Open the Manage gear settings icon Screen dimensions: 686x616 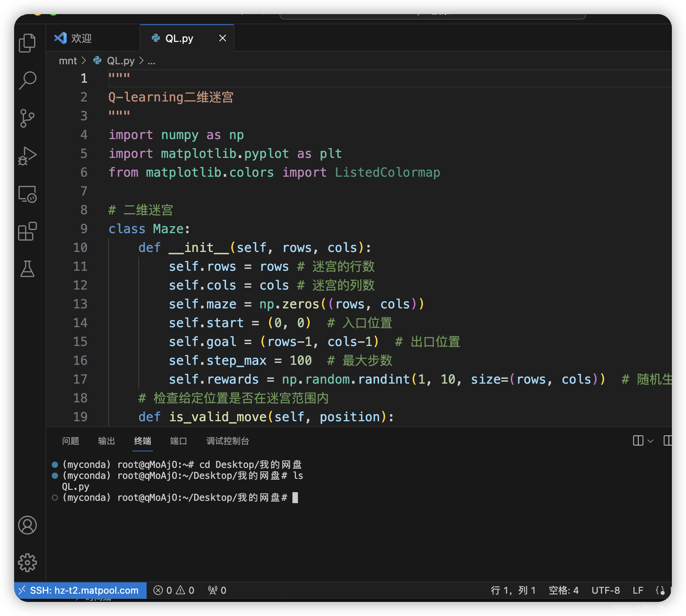[27, 563]
